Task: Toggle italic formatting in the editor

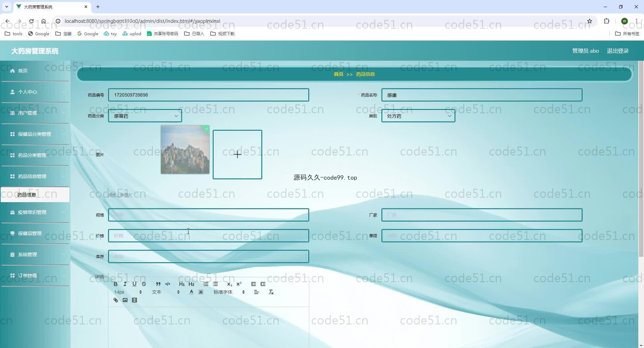Action: (x=125, y=284)
